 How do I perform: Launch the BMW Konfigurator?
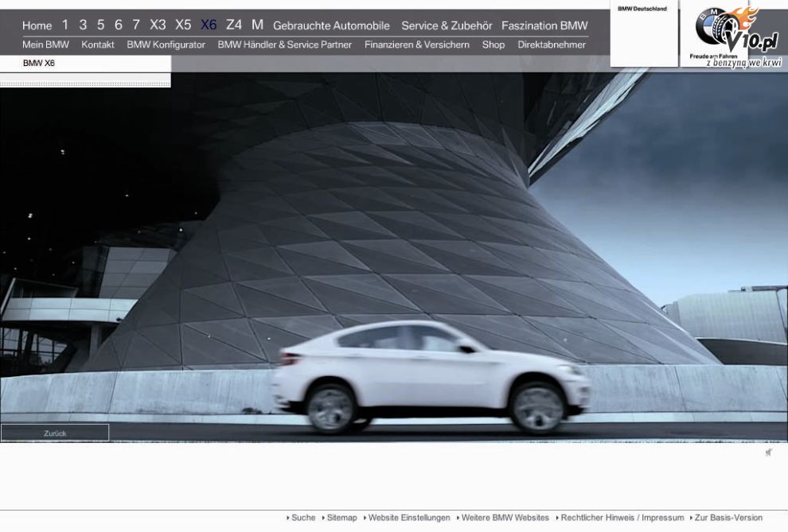[166, 45]
